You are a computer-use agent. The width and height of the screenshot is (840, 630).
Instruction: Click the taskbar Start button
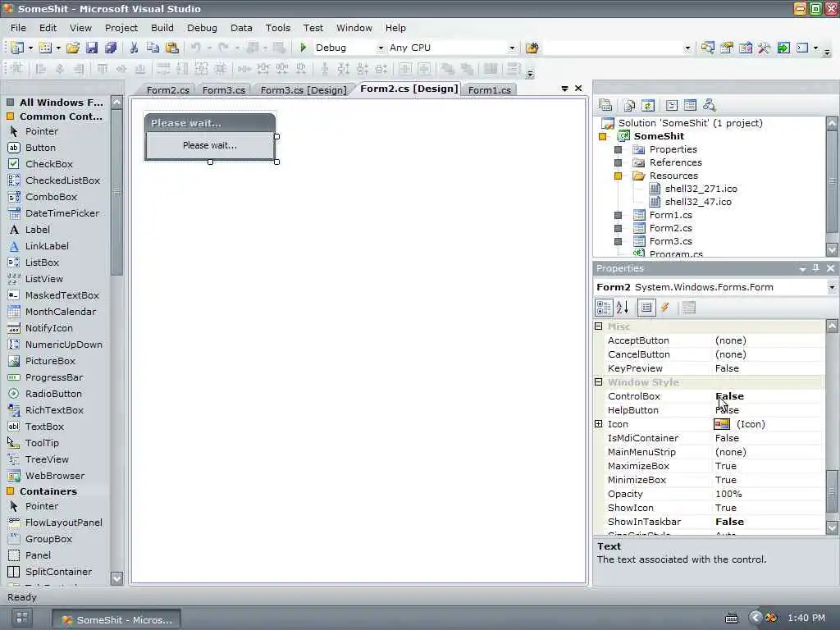[22, 619]
